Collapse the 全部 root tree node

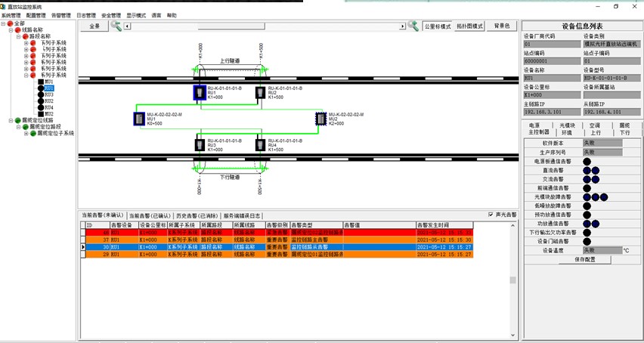(3, 23)
